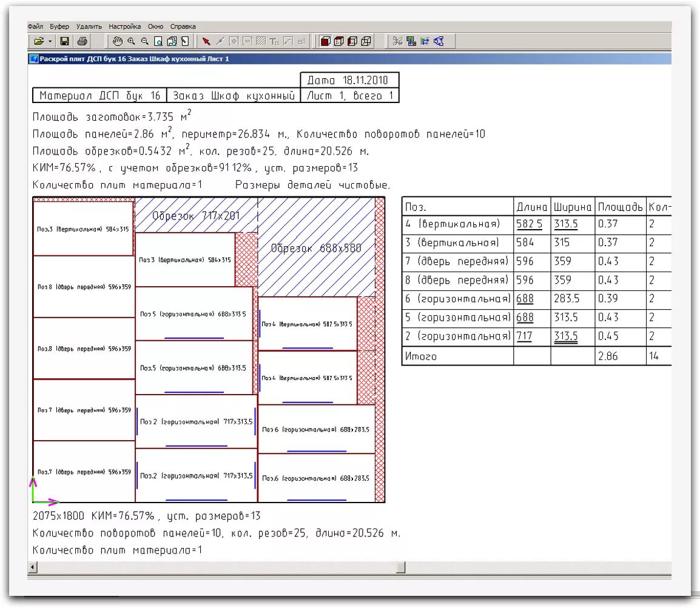
Task: Print the cutting sheet with printer icon
Action: pyautogui.click(x=82, y=41)
